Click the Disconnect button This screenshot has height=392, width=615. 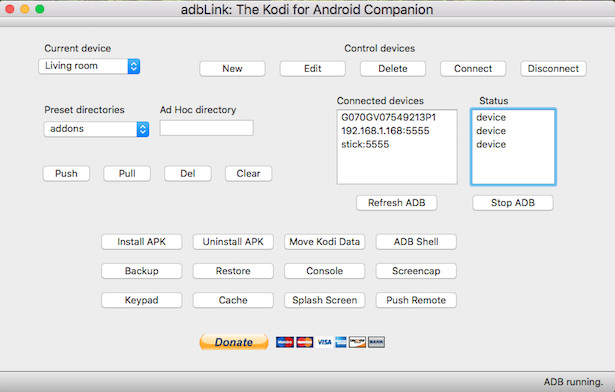[553, 69]
